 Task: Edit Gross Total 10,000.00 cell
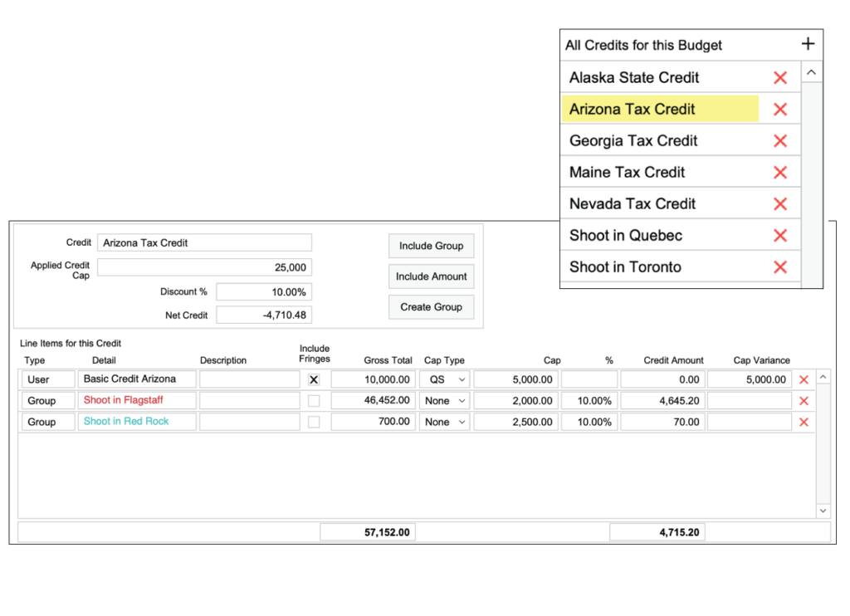[x=374, y=379]
